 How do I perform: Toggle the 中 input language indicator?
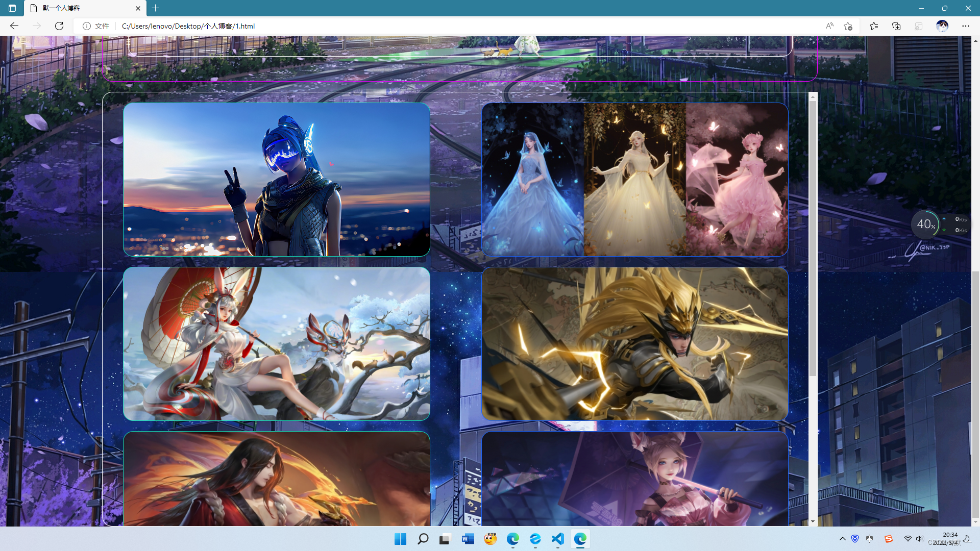[x=870, y=539]
